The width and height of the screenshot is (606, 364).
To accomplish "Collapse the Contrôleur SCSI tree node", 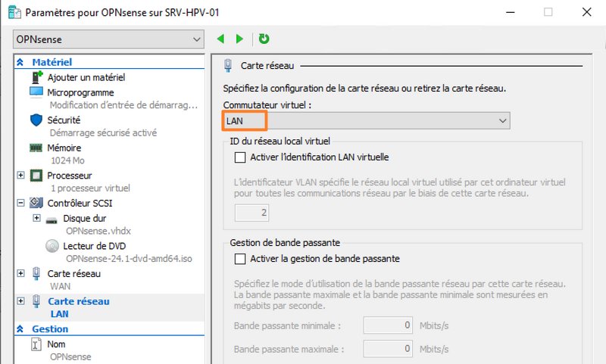I will coord(21,203).
